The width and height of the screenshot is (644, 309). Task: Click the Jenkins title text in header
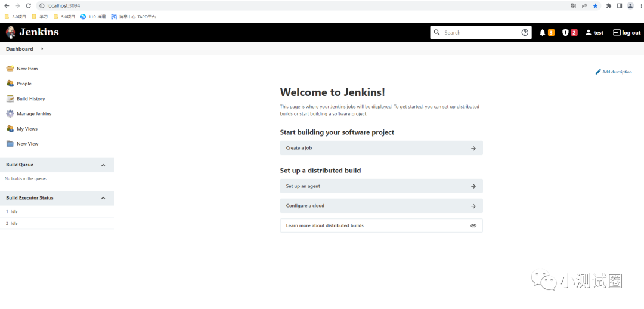point(39,32)
